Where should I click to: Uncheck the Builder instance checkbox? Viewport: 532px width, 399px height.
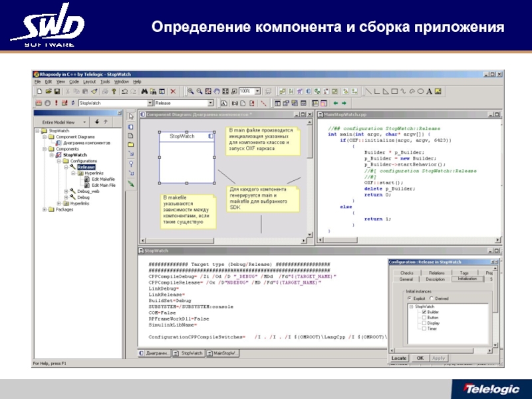point(423,312)
